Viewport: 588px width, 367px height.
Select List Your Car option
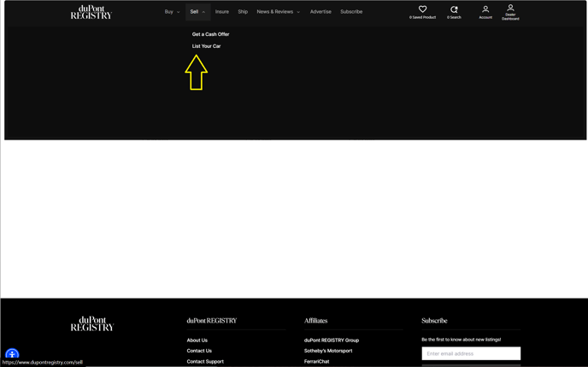(206, 46)
